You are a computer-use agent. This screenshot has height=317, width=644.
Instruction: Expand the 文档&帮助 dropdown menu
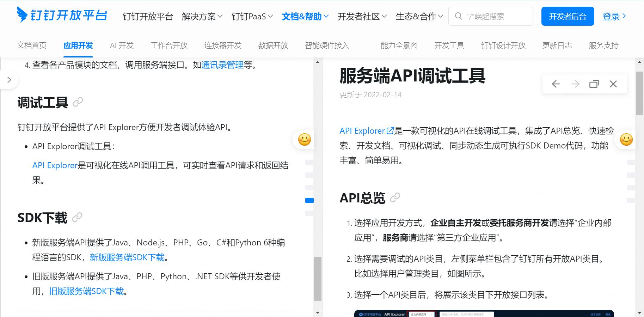(x=305, y=16)
